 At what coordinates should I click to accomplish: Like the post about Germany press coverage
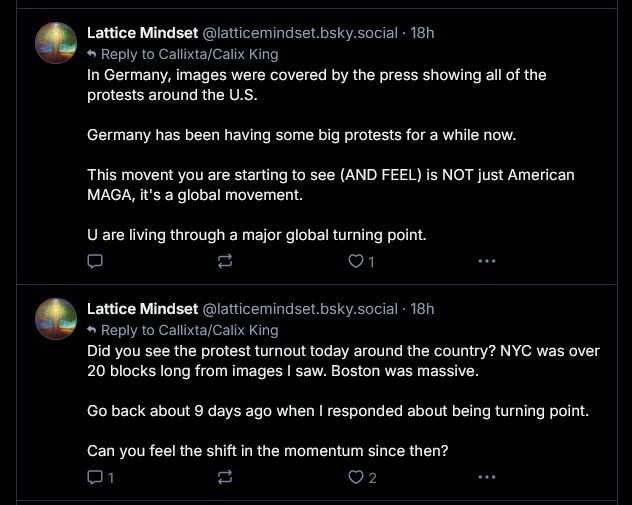[361, 262]
